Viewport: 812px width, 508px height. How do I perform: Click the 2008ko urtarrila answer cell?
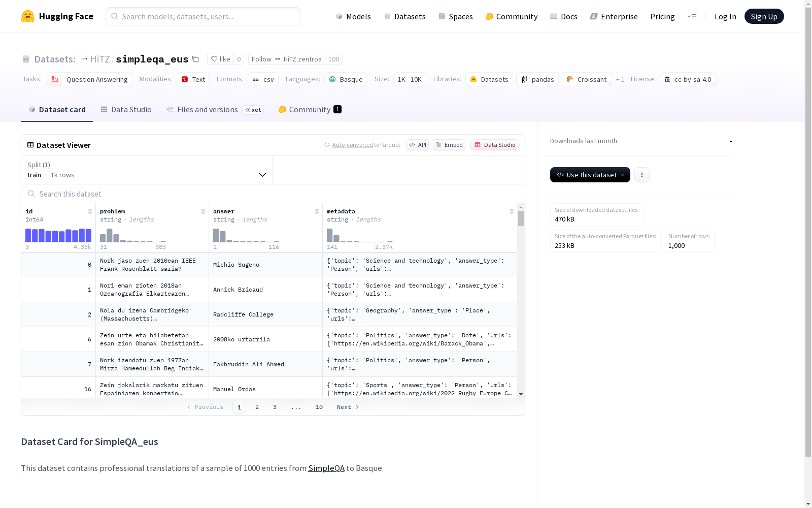(x=265, y=339)
